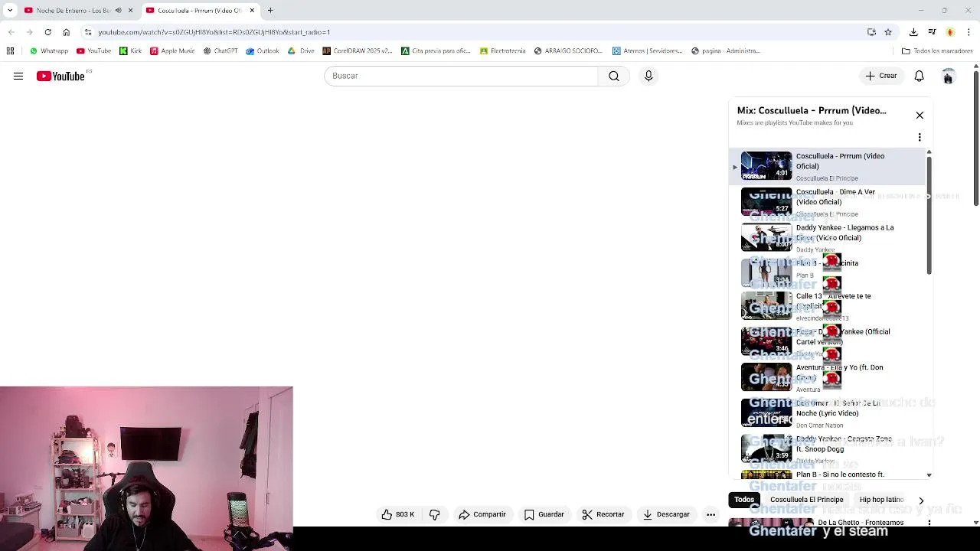Open options for De La Ghetto - Fronteamos video

(929, 523)
